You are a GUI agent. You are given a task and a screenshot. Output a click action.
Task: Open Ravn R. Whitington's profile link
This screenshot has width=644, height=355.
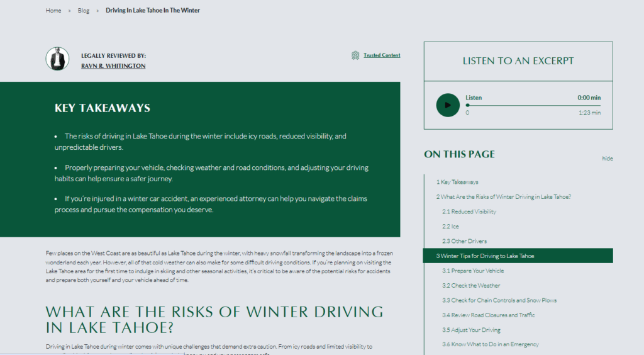coord(113,65)
